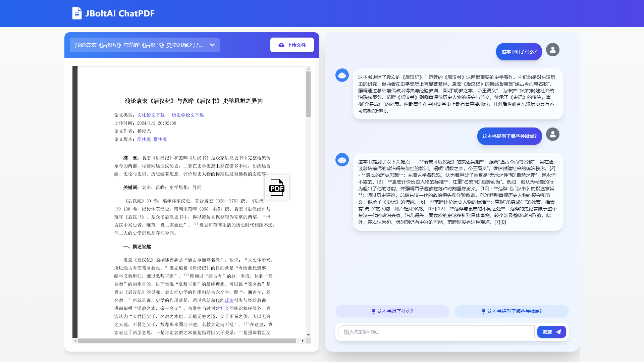Click the paper plane send icon
644x362 pixels.
point(558,332)
